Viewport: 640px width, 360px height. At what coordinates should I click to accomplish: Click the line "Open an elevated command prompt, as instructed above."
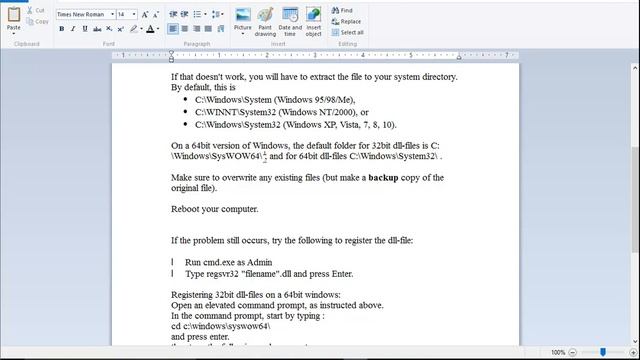(277, 305)
